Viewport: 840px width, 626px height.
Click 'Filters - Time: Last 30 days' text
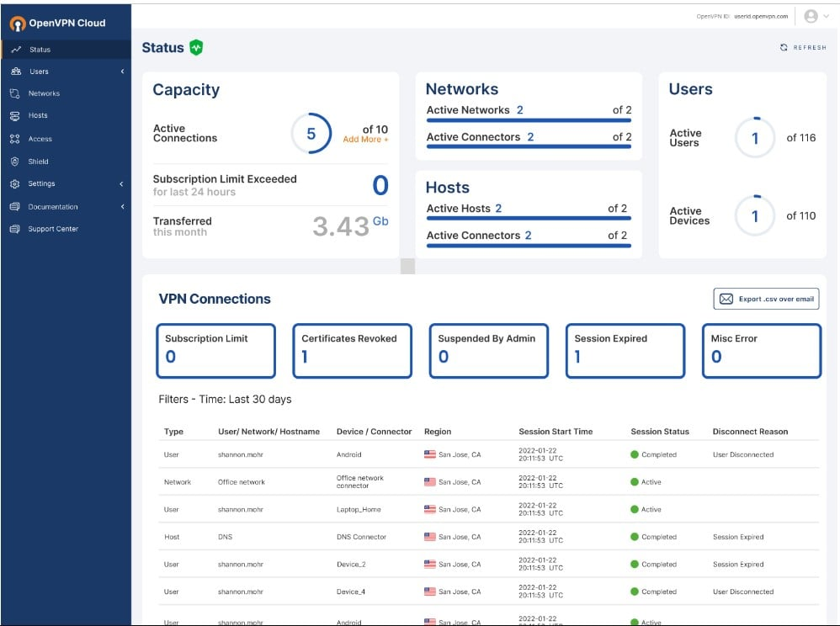[x=225, y=399]
